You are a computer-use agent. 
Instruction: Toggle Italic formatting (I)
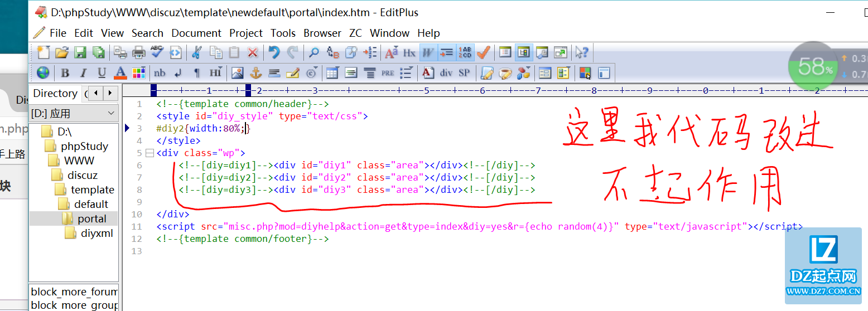click(x=84, y=72)
